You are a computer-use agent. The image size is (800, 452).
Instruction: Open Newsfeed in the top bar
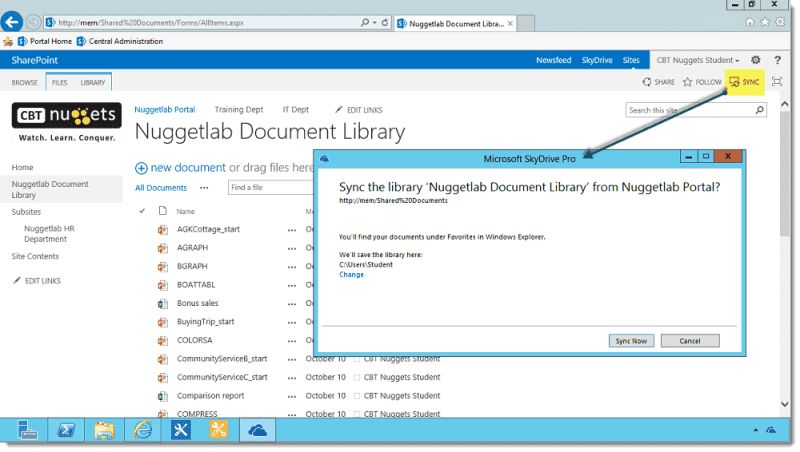(x=554, y=60)
